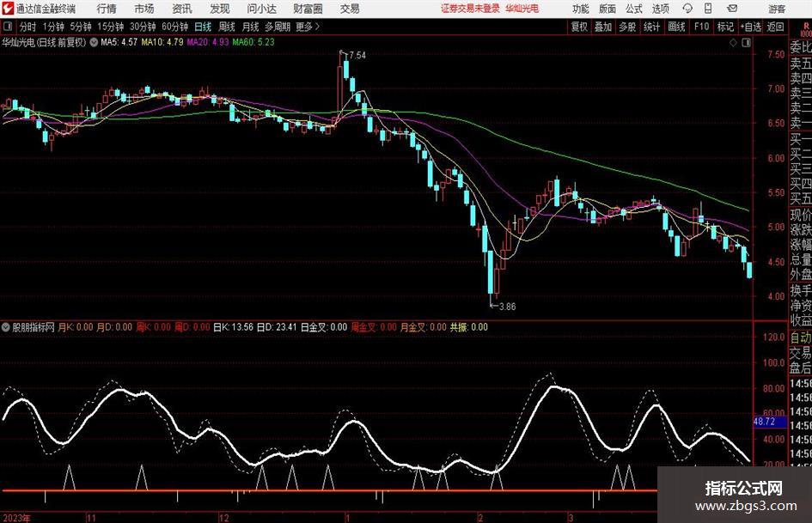Image resolution: width=812 pixels, height=523 pixels.
Task: Click the gear icon next to 华灿光电 title
Action: [94, 42]
